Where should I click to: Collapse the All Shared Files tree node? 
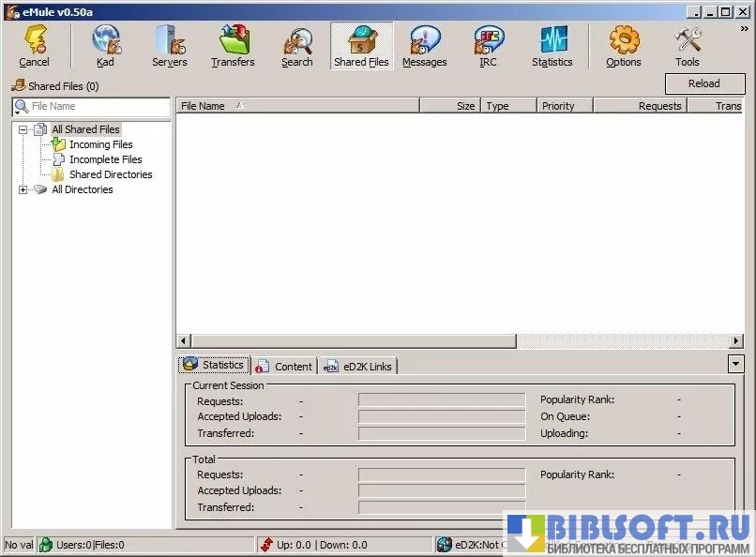[x=23, y=130]
